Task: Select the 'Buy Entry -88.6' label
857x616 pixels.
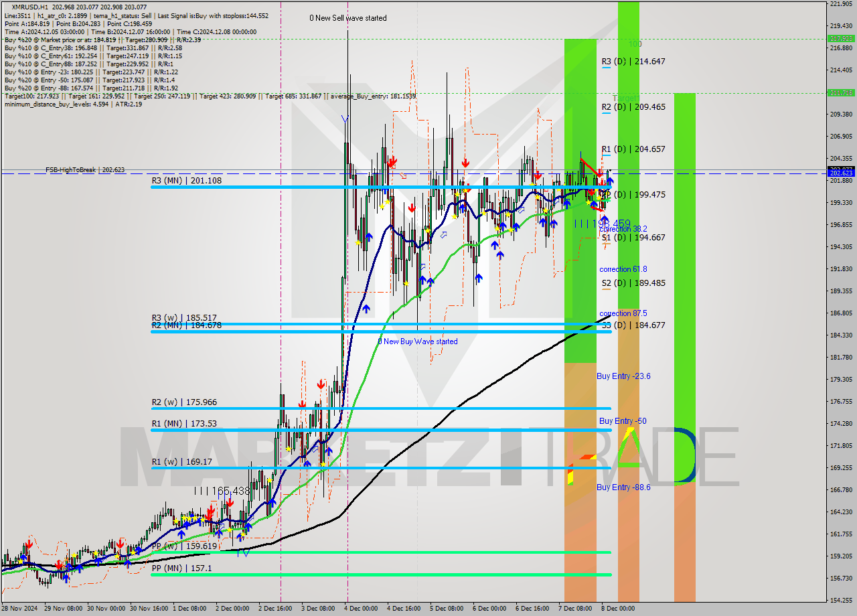Action: tap(623, 487)
